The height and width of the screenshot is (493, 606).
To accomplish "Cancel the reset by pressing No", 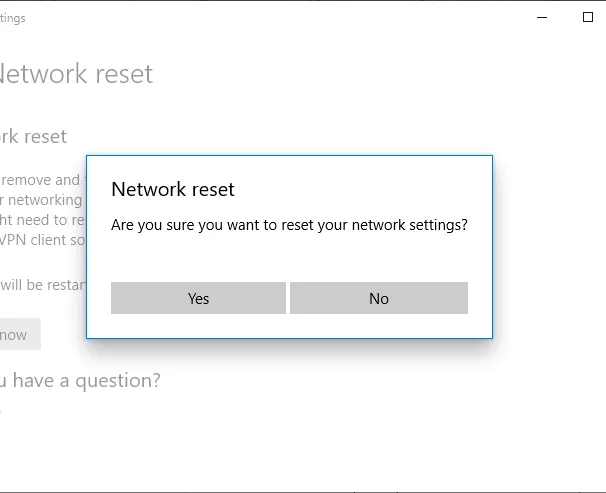I will [378, 298].
